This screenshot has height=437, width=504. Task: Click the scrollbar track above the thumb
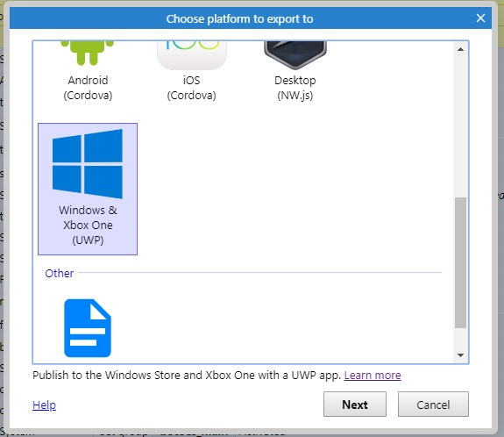pyautogui.click(x=460, y=126)
